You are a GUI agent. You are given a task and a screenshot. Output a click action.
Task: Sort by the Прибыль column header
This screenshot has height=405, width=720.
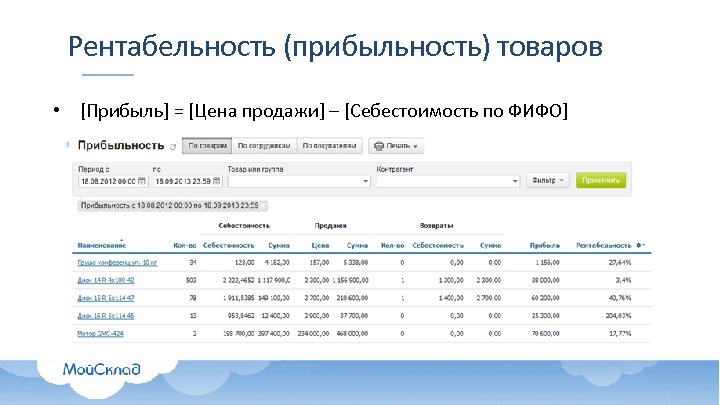click(x=545, y=245)
